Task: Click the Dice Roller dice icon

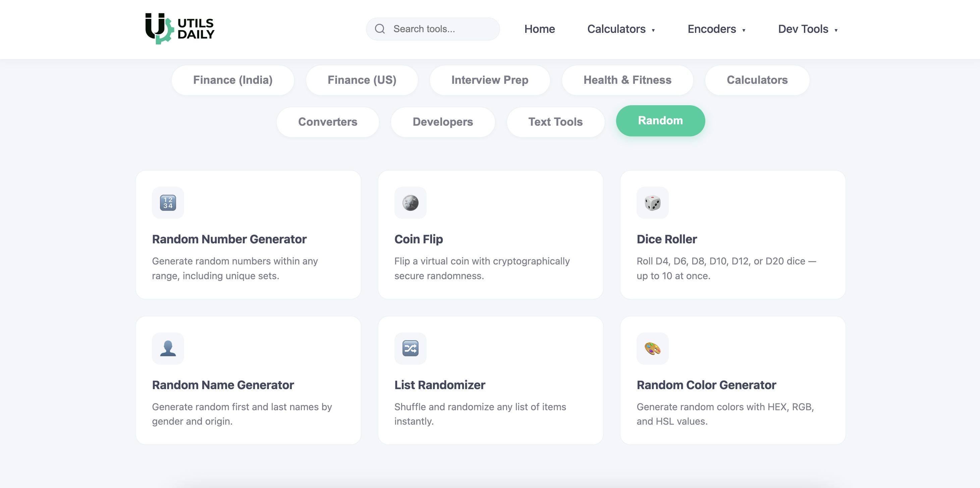Action: 652,202
